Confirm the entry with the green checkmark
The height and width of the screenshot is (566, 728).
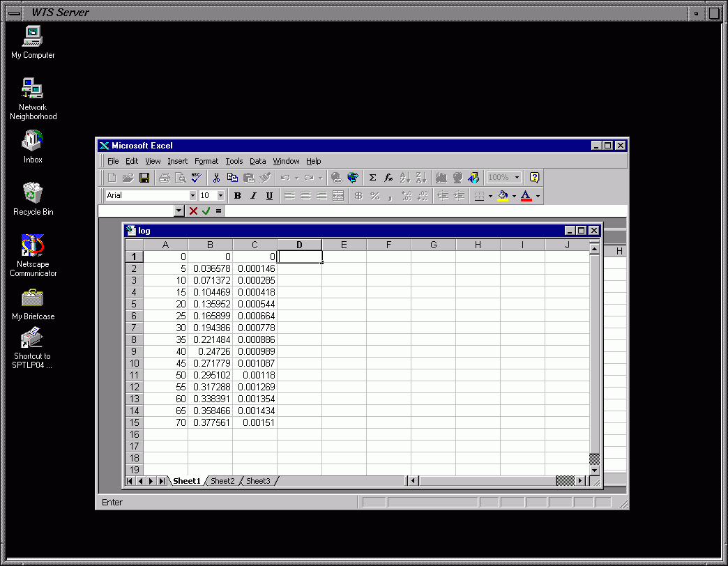pos(206,211)
